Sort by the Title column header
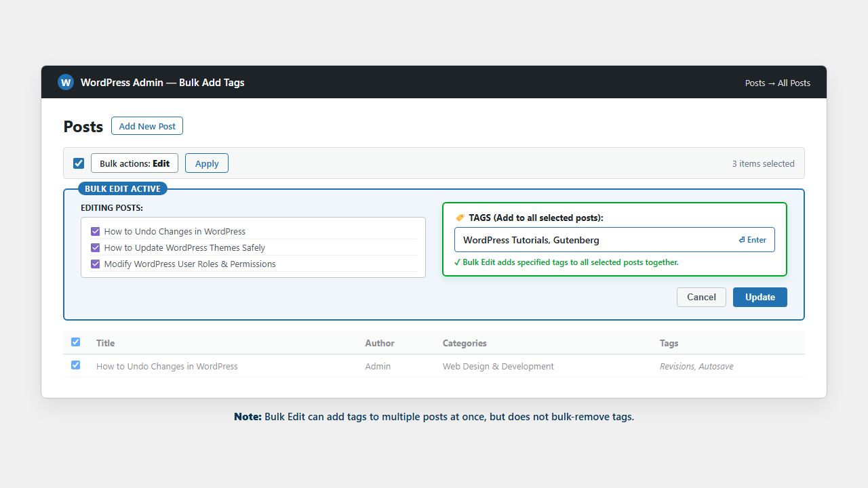868x488 pixels. tap(105, 343)
